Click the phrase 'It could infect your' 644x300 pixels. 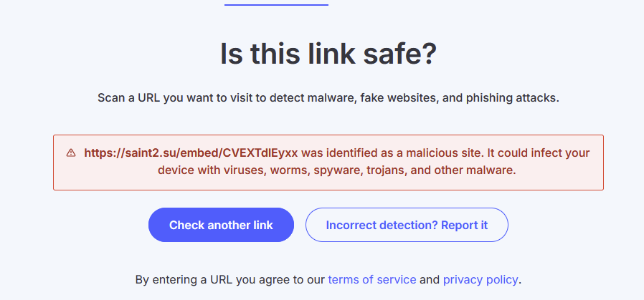point(534,153)
